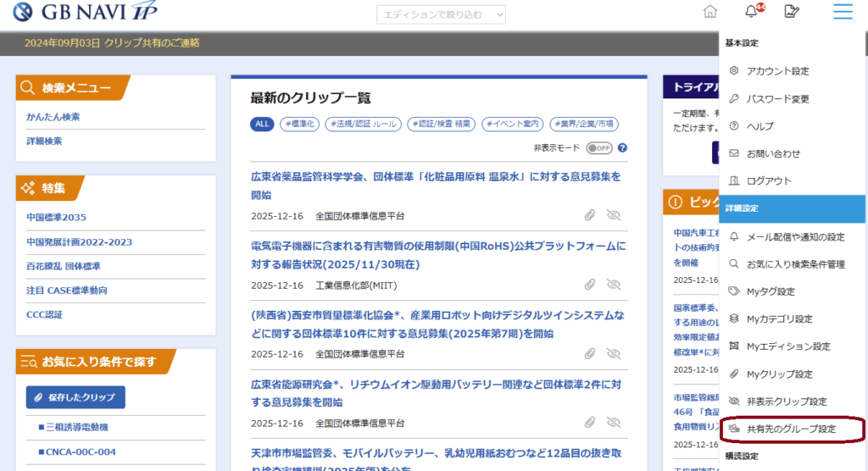Select the ALL filter pill

[262, 124]
